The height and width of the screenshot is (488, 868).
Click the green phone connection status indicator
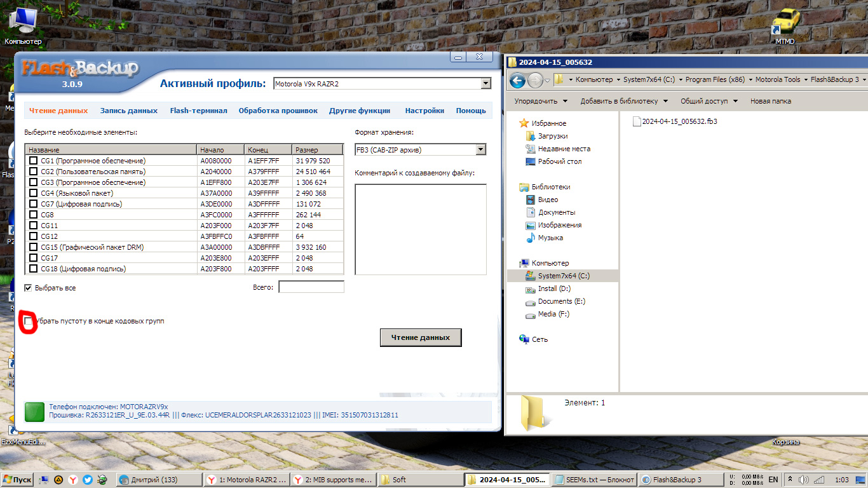pos(34,412)
